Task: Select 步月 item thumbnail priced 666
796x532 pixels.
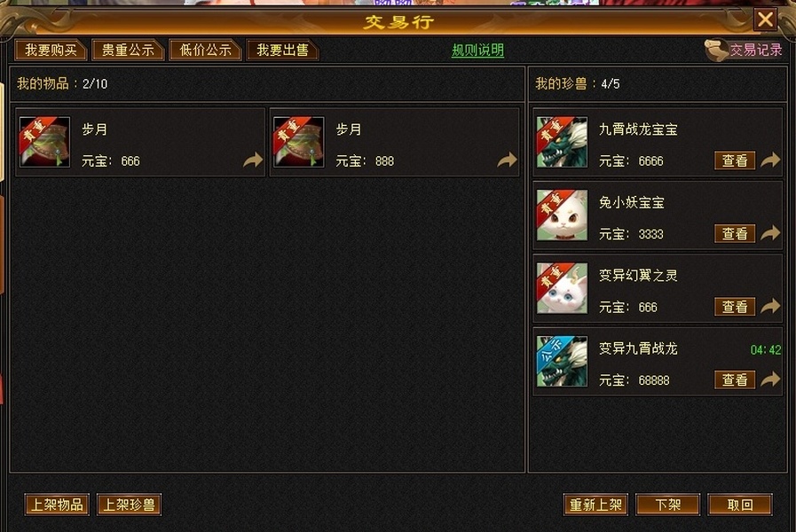Action: pyautogui.click(x=44, y=142)
